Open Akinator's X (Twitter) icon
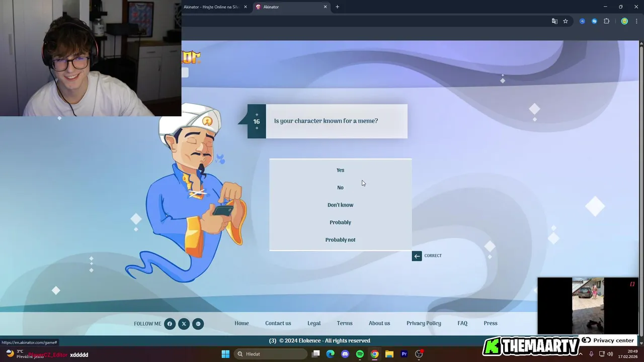This screenshot has width=644, height=362. tap(184, 324)
